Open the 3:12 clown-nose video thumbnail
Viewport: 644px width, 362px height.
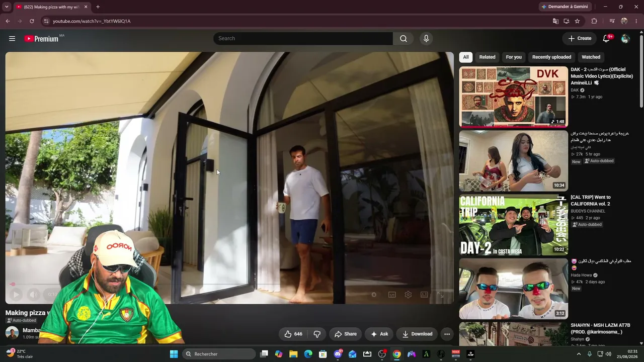[x=513, y=289]
